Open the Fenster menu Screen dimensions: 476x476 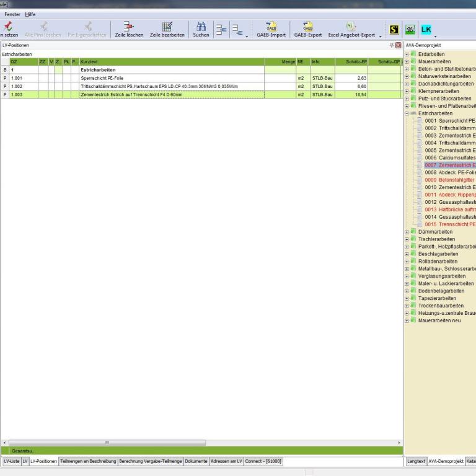click(x=12, y=14)
